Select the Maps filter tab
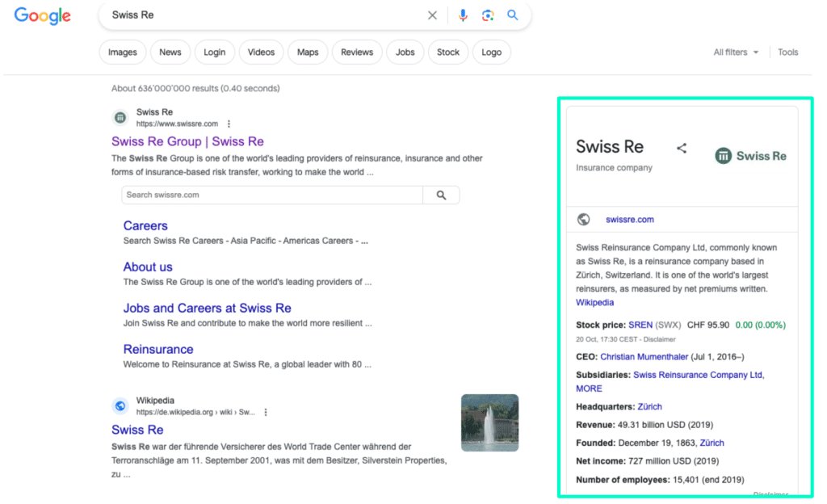This screenshot has width=827, height=504. (308, 52)
